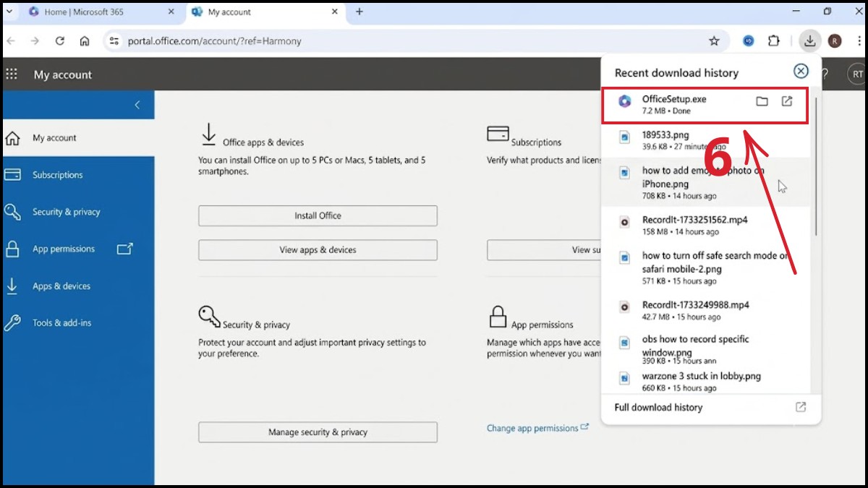868x488 pixels.
Task: Follow the Change app permissions link
Action: pos(537,428)
